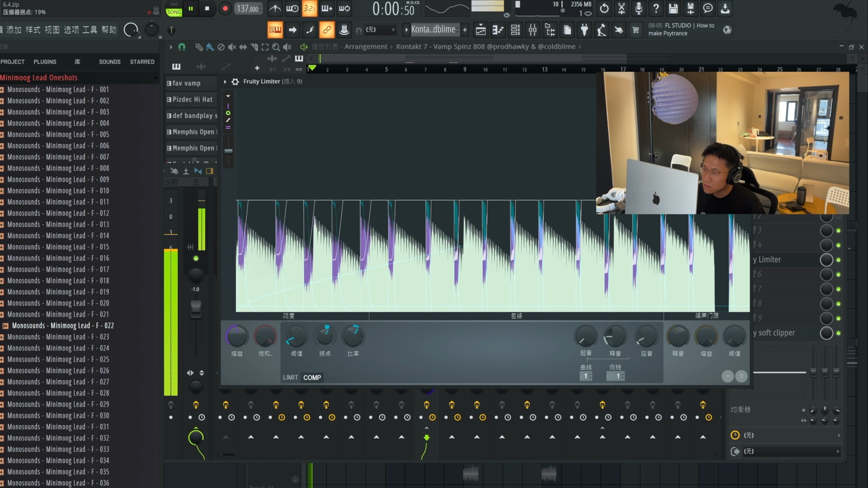Toggle the metronome icon
This screenshot has height=488, width=868.
(x=275, y=8)
